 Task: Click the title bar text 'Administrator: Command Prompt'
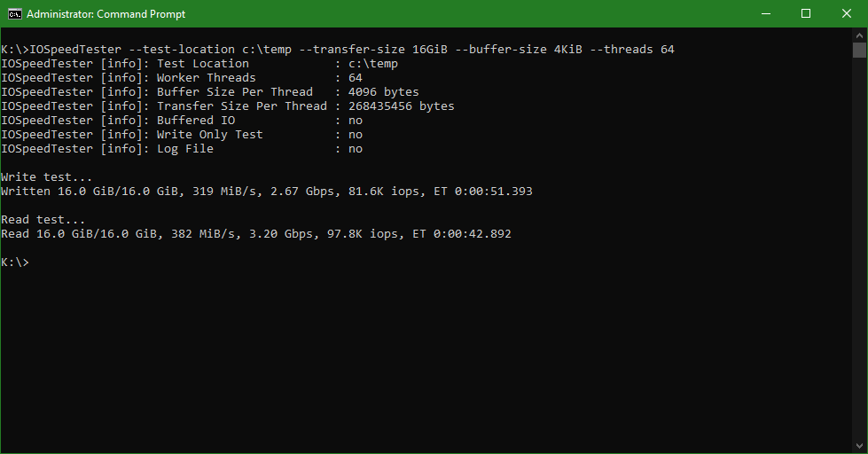pos(106,14)
